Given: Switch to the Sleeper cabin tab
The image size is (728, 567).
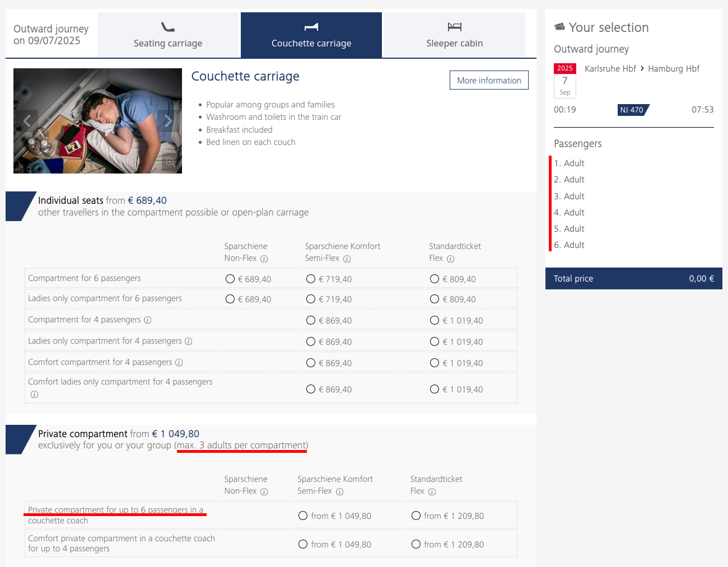Looking at the screenshot, I should [x=454, y=35].
